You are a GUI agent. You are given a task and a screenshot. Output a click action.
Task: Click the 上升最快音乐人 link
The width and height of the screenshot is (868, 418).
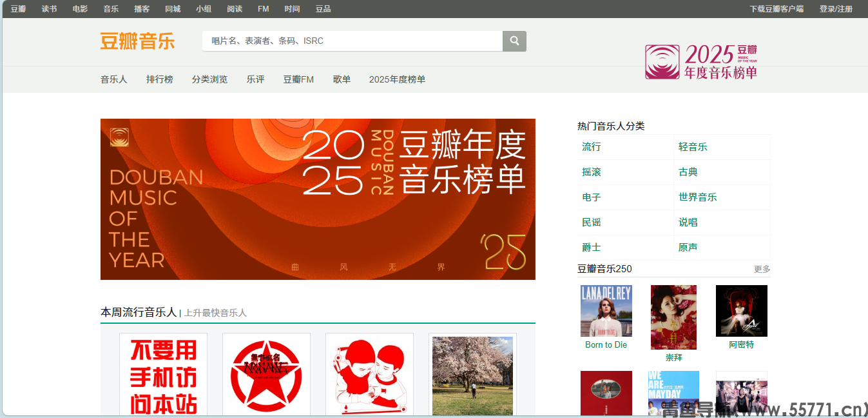click(215, 313)
